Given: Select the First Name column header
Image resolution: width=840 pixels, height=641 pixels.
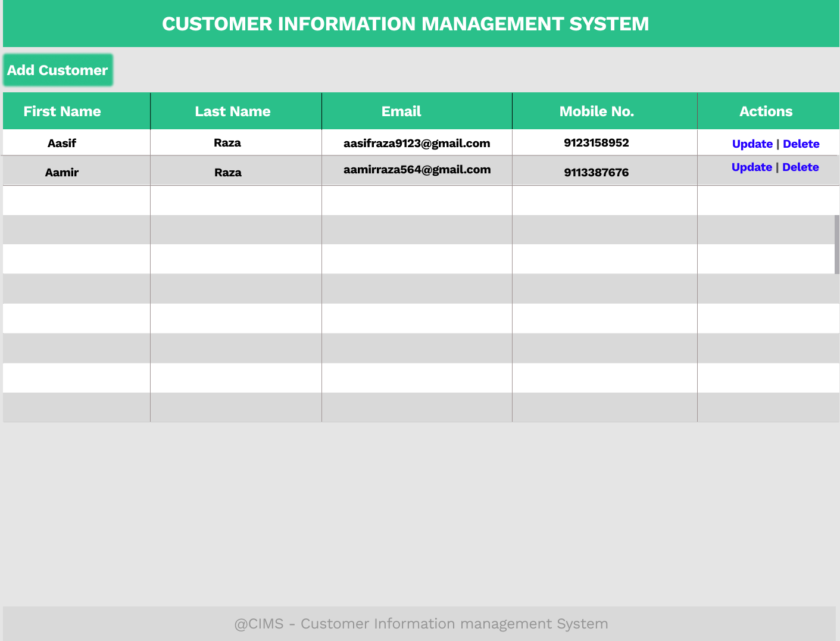Looking at the screenshot, I should click(x=63, y=111).
